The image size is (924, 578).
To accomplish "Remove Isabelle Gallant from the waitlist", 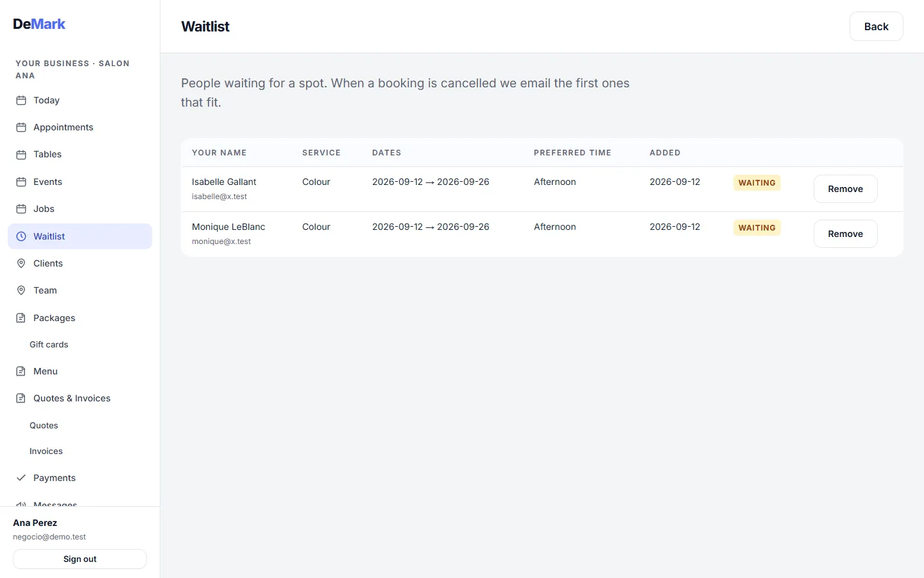I will tap(845, 189).
